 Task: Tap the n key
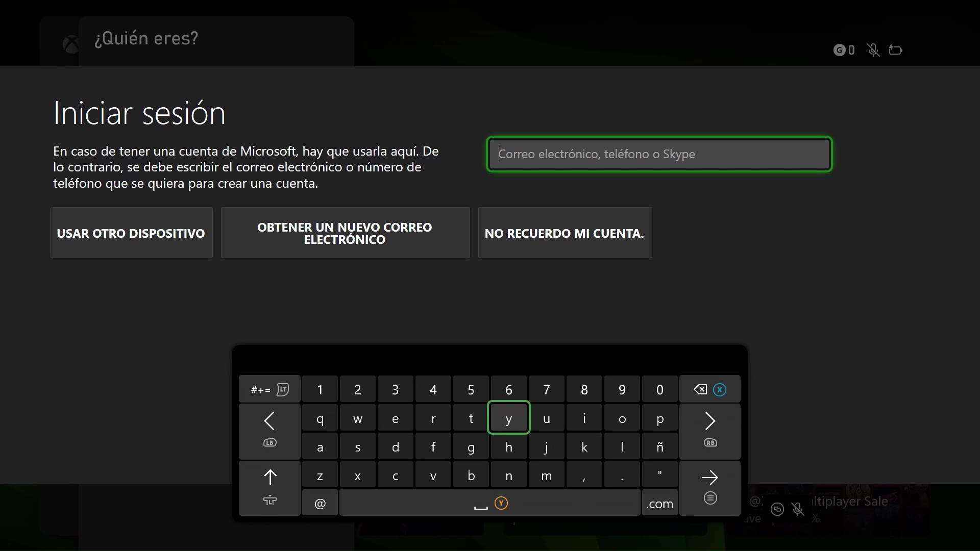(509, 475)
